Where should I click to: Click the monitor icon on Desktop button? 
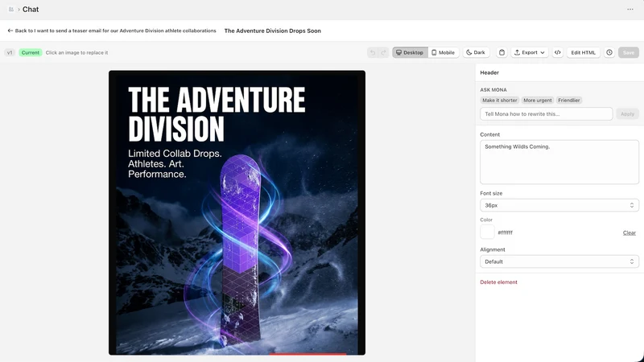(398, 52)
